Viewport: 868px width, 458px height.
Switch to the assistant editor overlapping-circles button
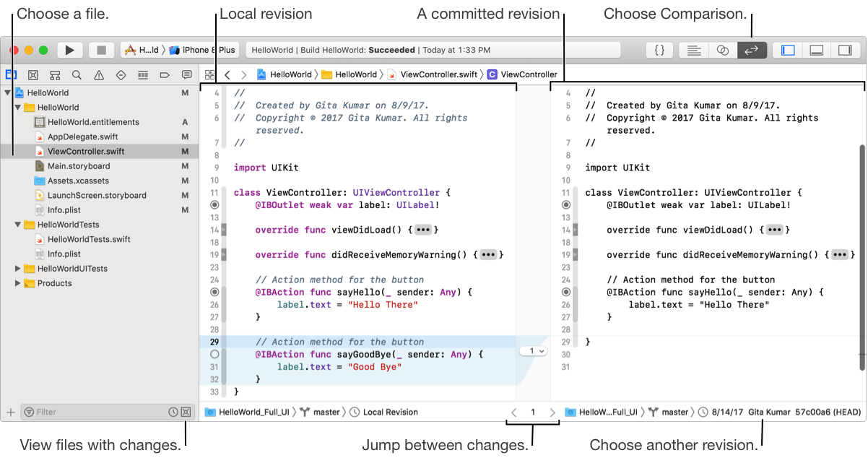pyautogui.click(x=723, y=50)
